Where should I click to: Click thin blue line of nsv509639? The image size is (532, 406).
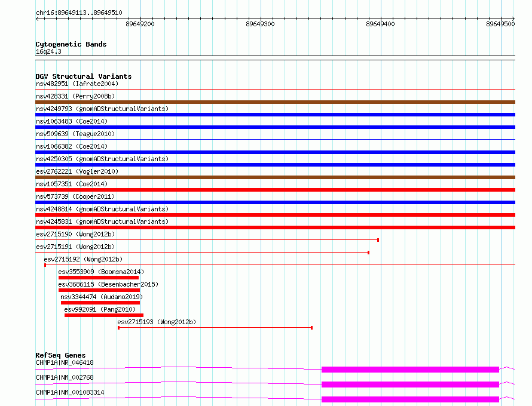[275, 140]
